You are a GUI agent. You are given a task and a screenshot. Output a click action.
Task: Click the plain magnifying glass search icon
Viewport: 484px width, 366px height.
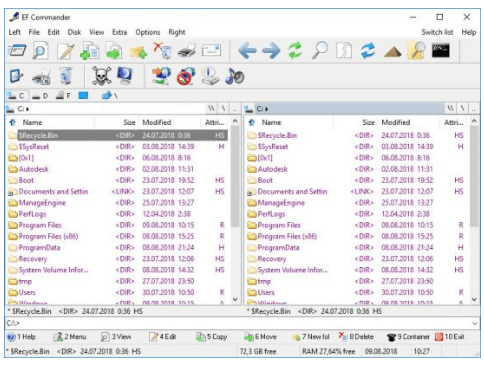point(320,51)
